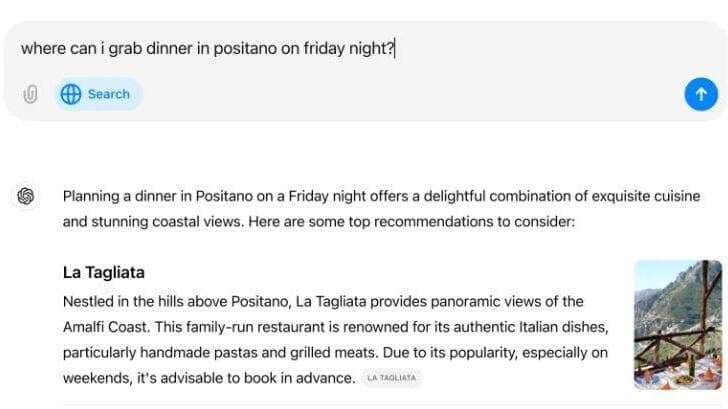Open the La Tagliata restaurant photo
The image size is (728, 409).
click(x=678, y=325)
